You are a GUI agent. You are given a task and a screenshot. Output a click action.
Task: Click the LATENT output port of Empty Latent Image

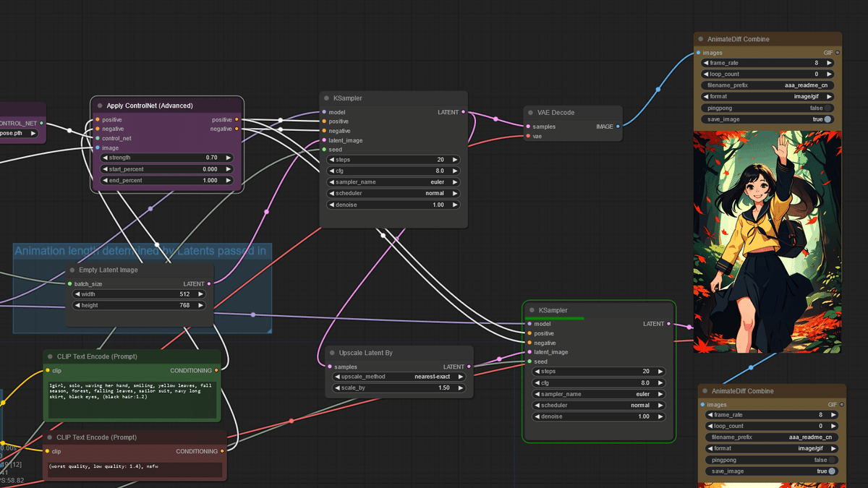coord(209,284)
